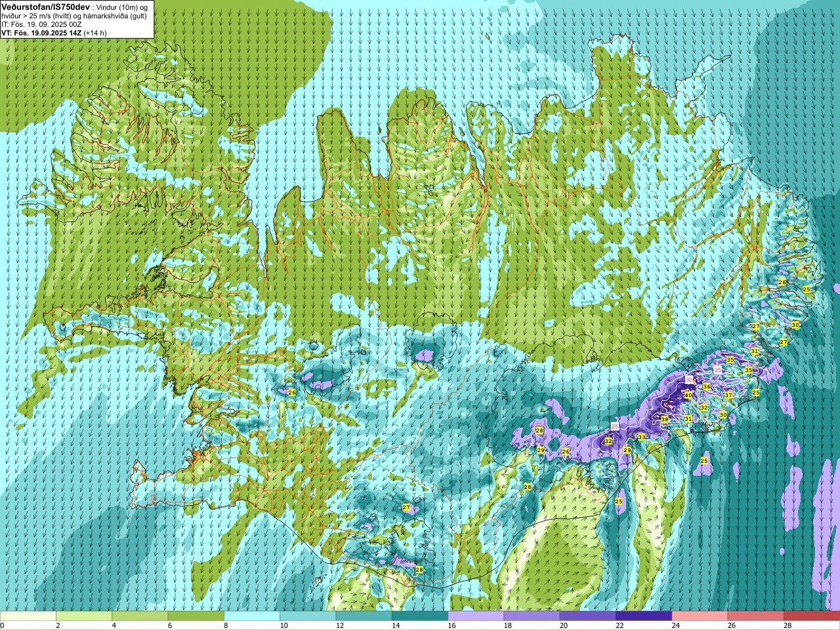Screen dimensions: 840x630
Task: Click the yellow "40" peak gust marker
Action: click(688, 395)
